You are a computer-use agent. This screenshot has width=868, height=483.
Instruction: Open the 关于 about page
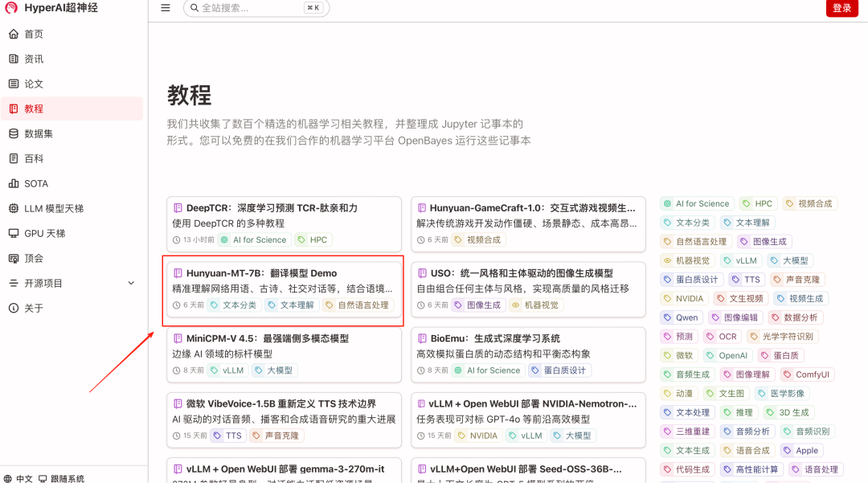[x=34, y=308]
